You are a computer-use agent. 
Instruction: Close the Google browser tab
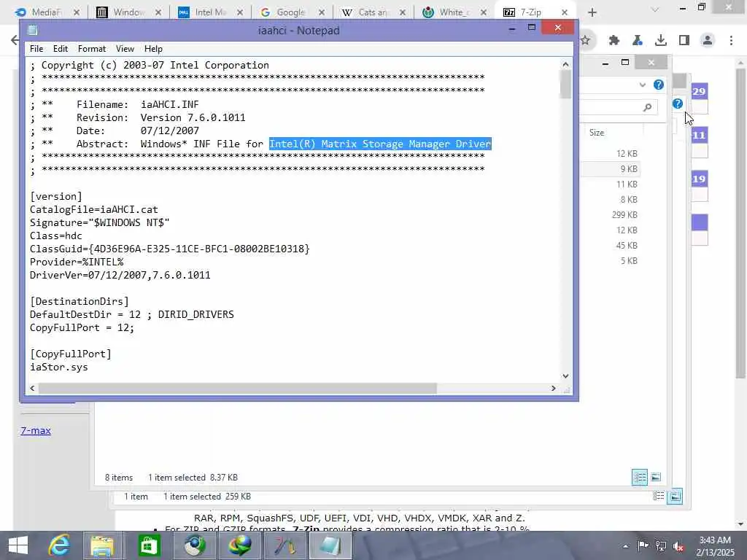(x=322, y=12)
